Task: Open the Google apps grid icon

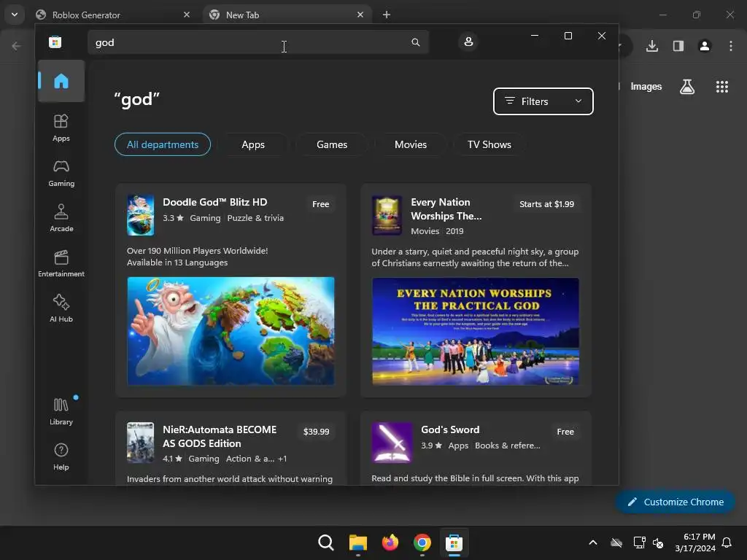Action: coord(721,87)
